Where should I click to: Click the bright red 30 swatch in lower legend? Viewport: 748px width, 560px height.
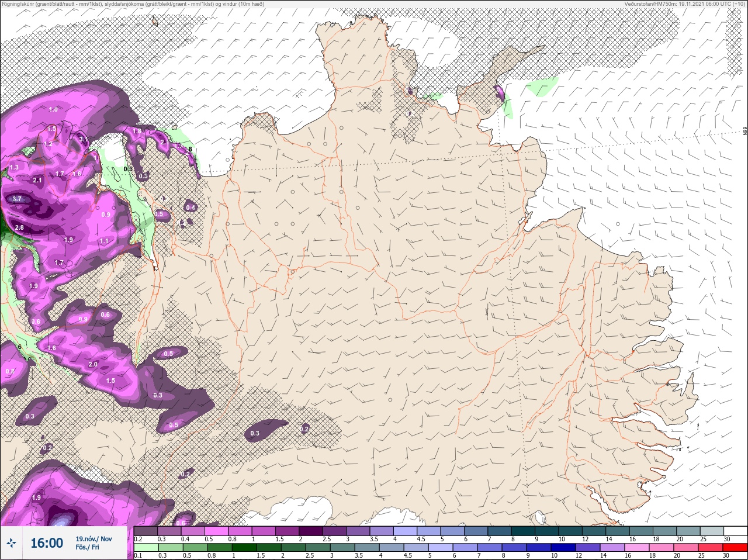[x=736, y=547]
